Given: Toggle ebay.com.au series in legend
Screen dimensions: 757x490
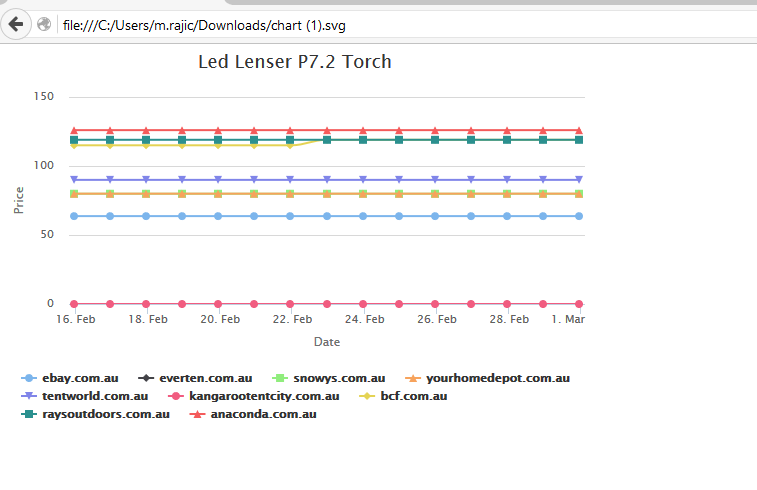Looking at the screenshot, I should pyautogui.click(x=80, y=378).
